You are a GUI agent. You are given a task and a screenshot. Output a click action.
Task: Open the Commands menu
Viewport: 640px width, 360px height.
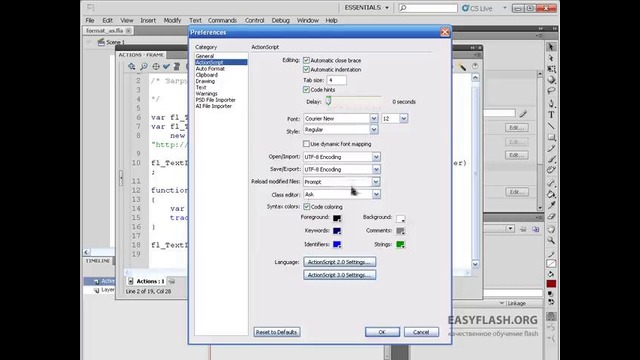pos(222,20)
